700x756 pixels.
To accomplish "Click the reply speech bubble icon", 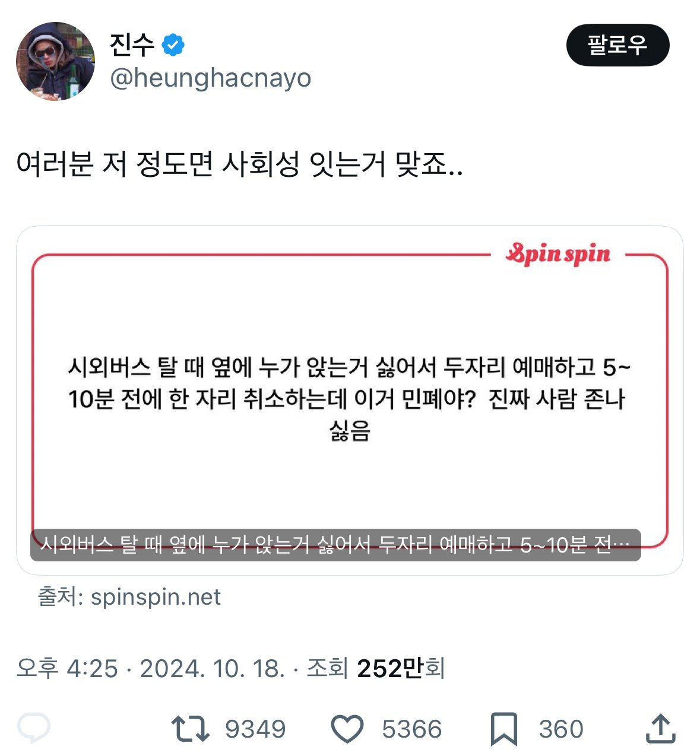I will [34, 728].
